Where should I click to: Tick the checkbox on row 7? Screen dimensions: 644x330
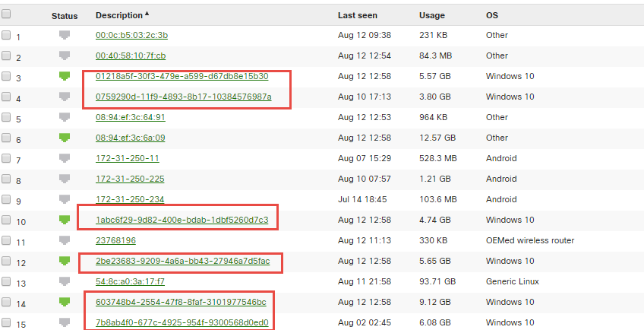pyautogui.click(x=6, y=158)
